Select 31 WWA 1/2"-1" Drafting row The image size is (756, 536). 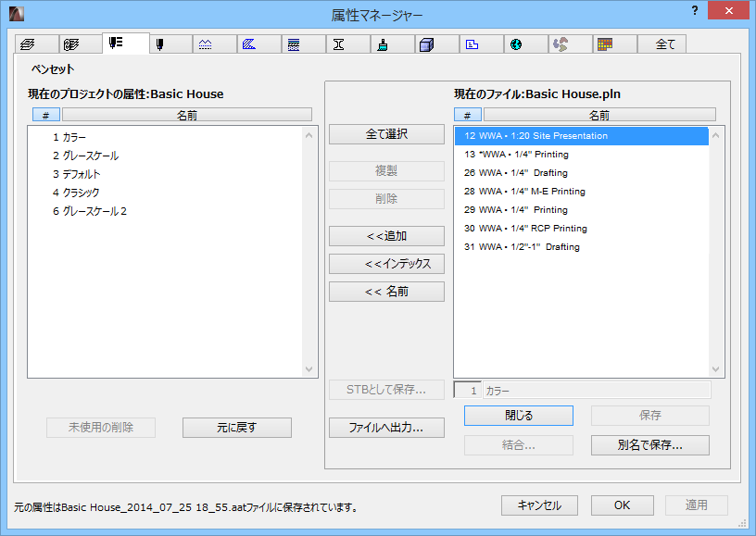(x=582, y=246)
